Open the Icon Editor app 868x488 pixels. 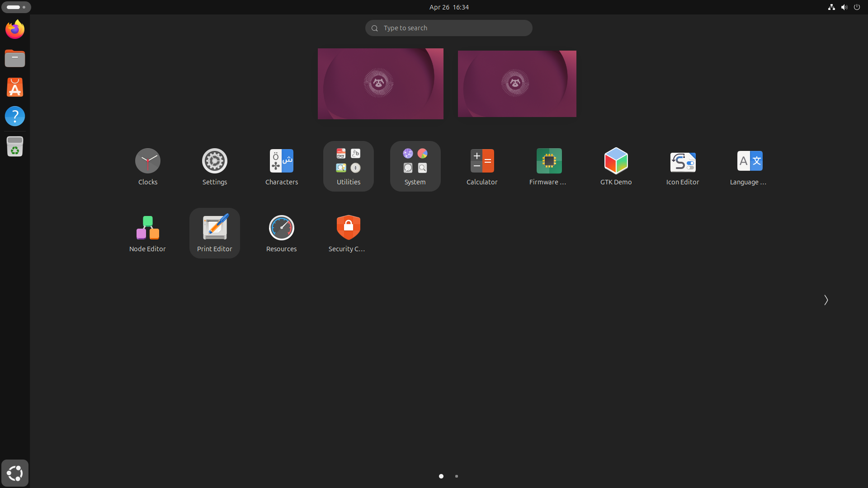[683, 166]
